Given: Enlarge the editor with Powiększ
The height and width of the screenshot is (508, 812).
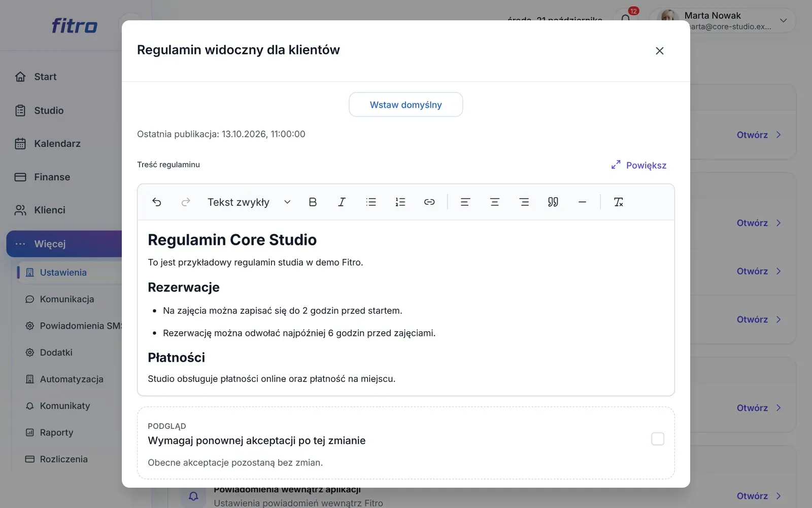Looking at the screenshot, I should pyautogui.click(x=639, y=165).
